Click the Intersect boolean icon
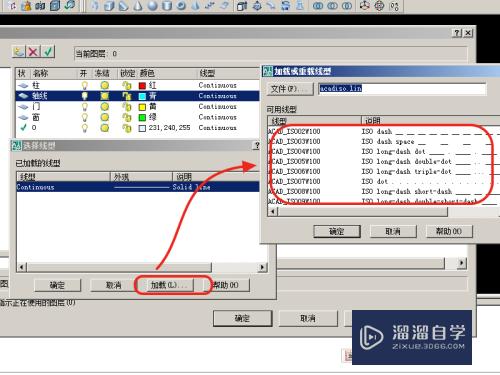The image size is (500, 375). point(347,5)
